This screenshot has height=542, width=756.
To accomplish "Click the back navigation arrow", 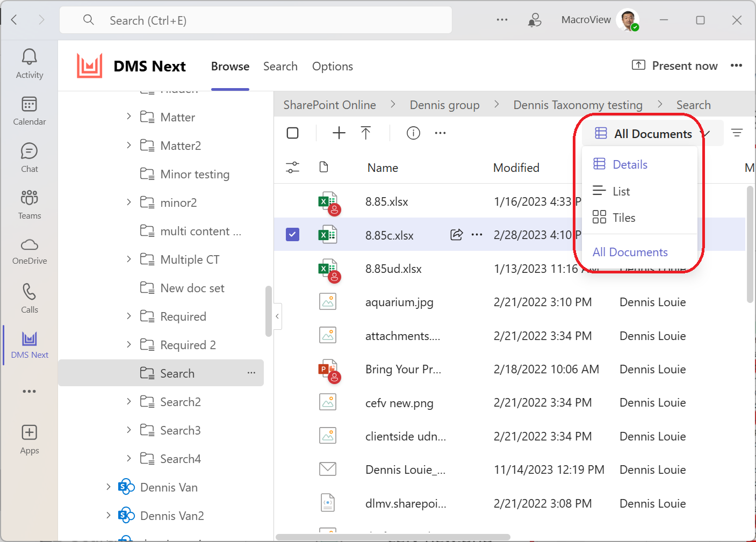I will (x=15, y=20).
